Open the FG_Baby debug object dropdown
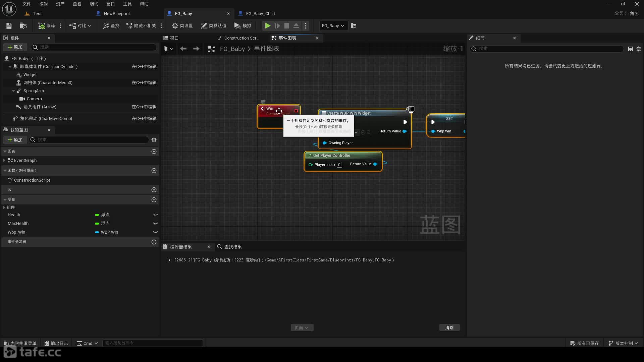 tap(333, 26)
